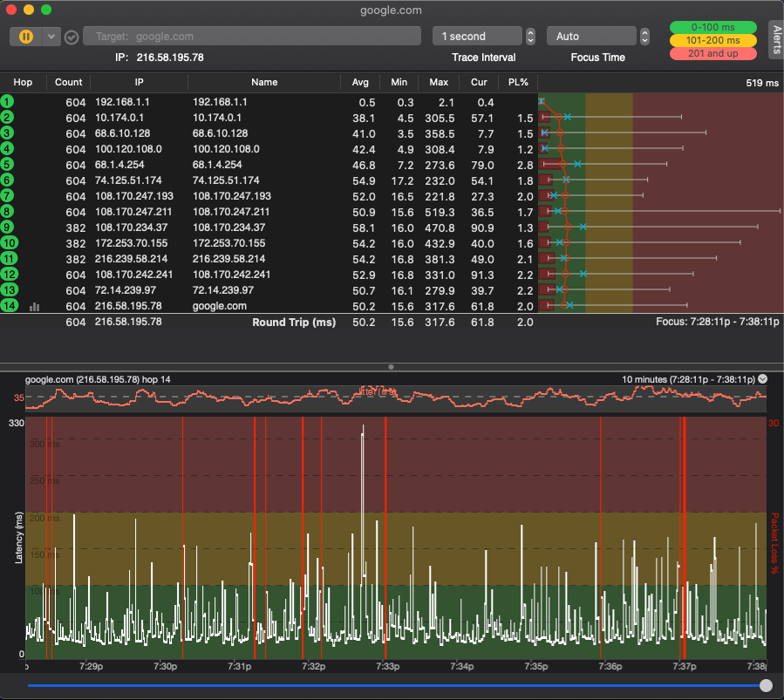
Task: Click the timeline slider handle at bottom
Action: [x=766, y=685]
